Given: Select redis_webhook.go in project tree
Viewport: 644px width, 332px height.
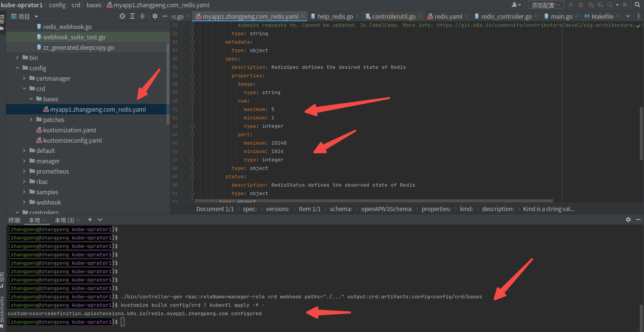Looking at the screenshot, I should point(67,27).
